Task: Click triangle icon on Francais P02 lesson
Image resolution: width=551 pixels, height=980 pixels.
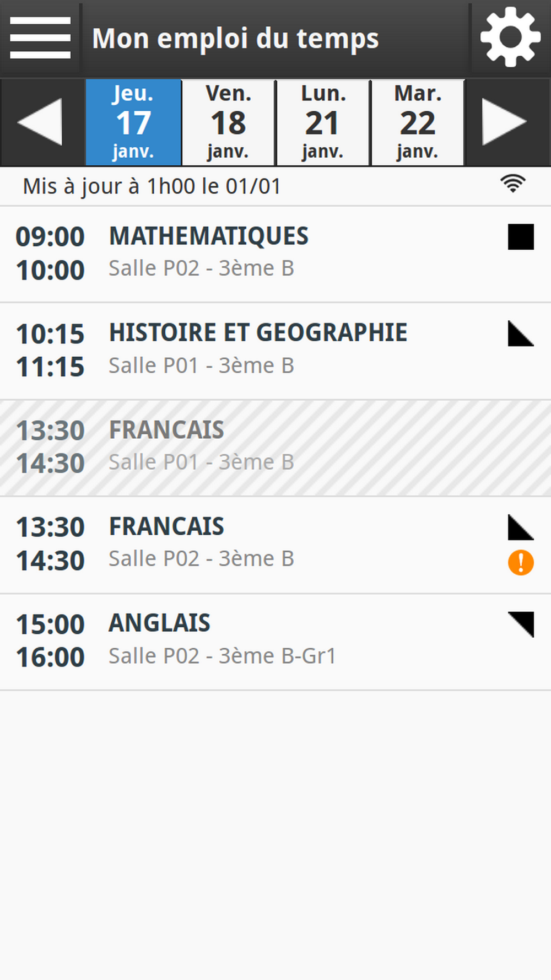Action: click(x=521, y=527)
